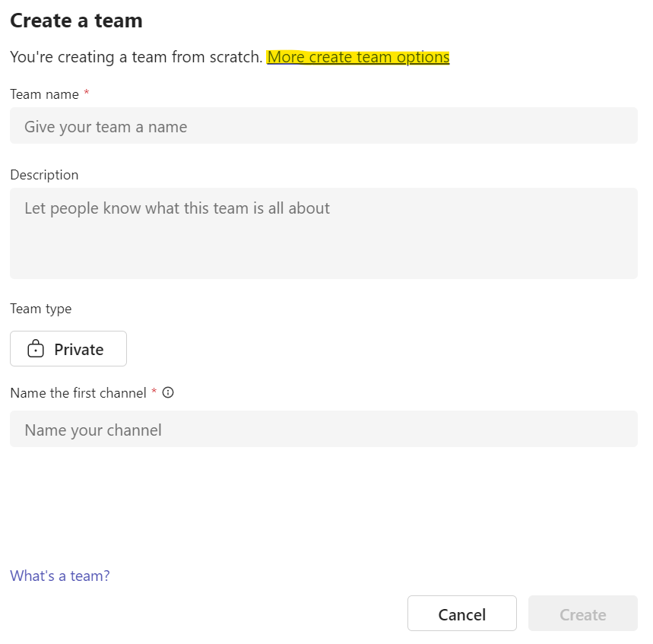Click the Name the first channel label
The width and height of the screenshot is (653, 644).
point(78,393)
